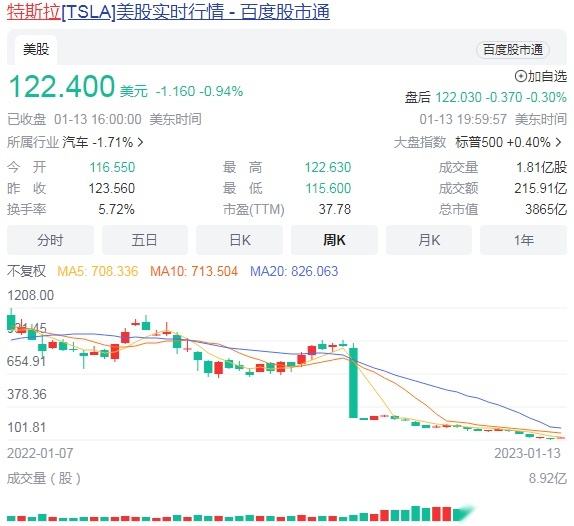
Task: Click the 8.92亿 volume scale label
Action: click(548, 478)
